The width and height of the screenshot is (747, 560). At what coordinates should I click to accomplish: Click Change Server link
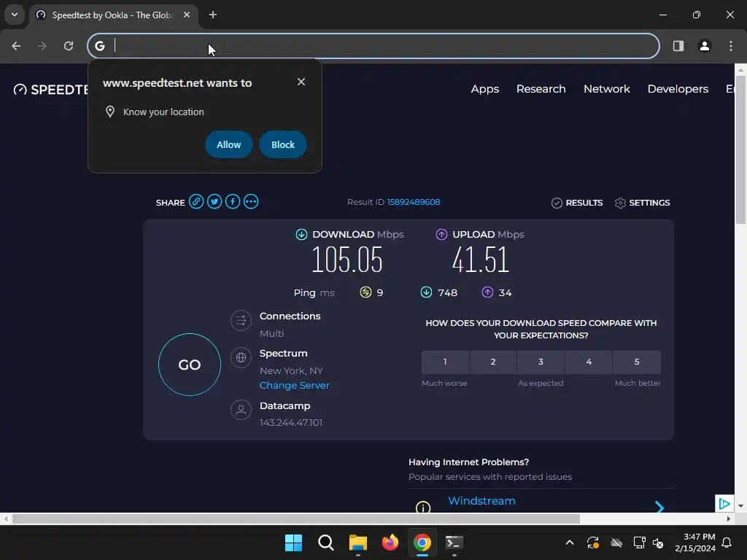[295, 385]
